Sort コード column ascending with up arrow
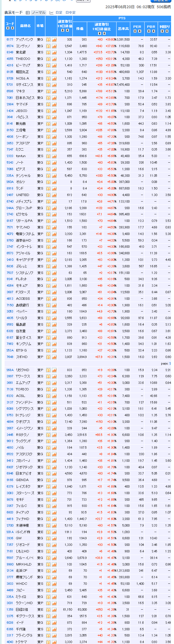Viewport: 174px width, 644px height. 8,28
